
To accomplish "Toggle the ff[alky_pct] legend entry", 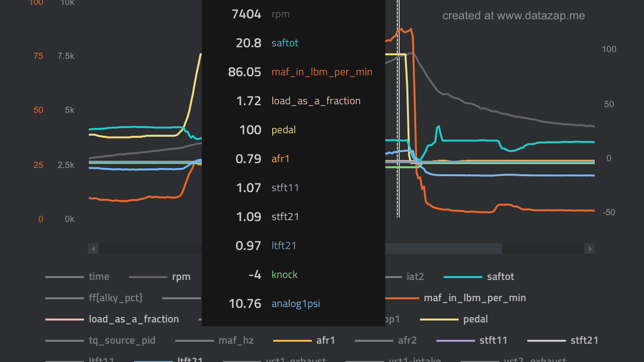I will (94, 298).
